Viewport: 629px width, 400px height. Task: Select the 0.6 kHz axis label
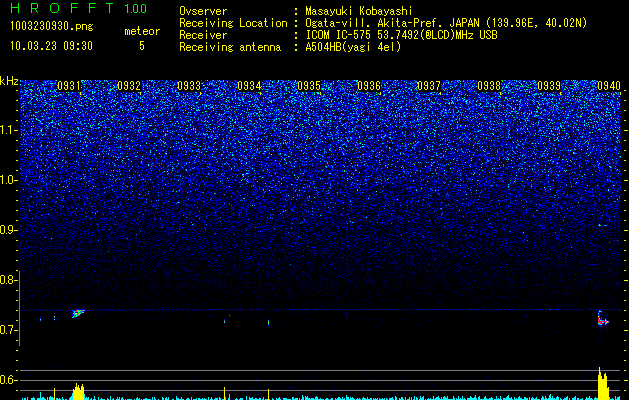(9, 380)
